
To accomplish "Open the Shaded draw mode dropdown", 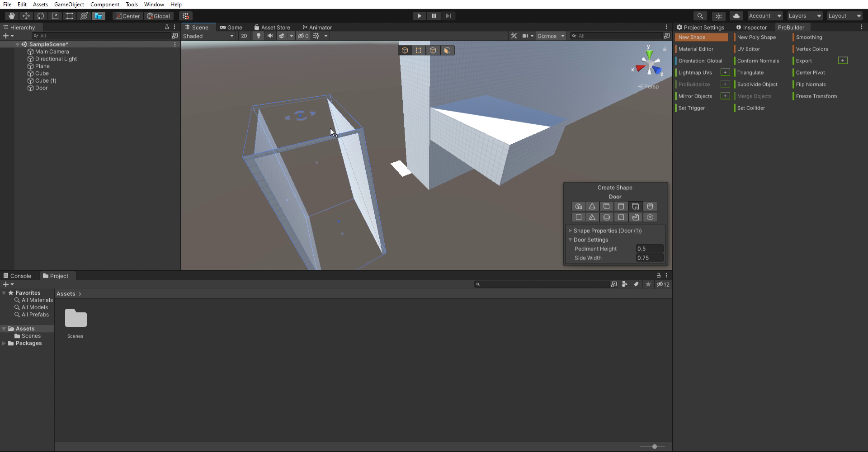I will coord(208,36).
